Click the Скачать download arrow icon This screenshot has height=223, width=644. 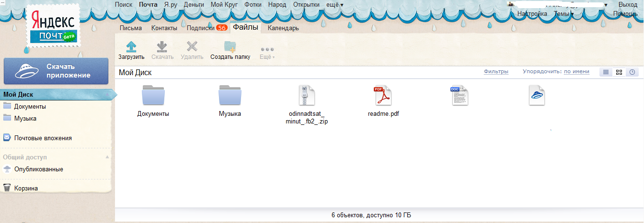coord(162,46)
